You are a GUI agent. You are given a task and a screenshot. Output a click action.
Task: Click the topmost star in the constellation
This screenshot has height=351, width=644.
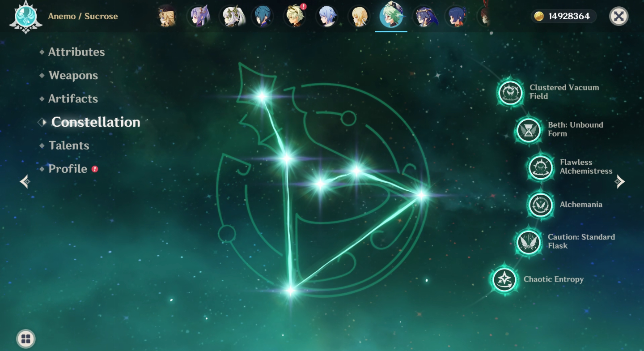point(262,96)
